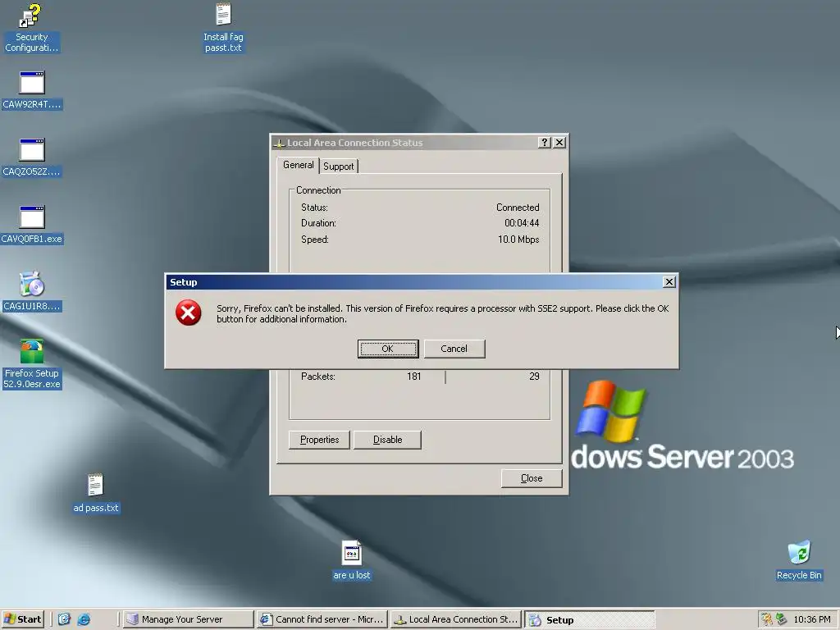This screenshot has width=840, height=630.
Task: Click the 00:04:44 duration value
Action: click(x=522, y=223)
